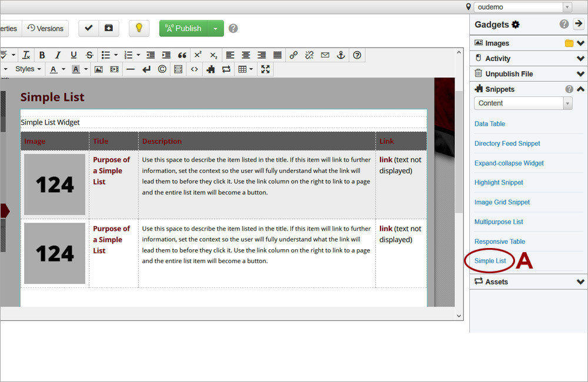
Task: Expand the Images gadget
Action: coord(580,43)
